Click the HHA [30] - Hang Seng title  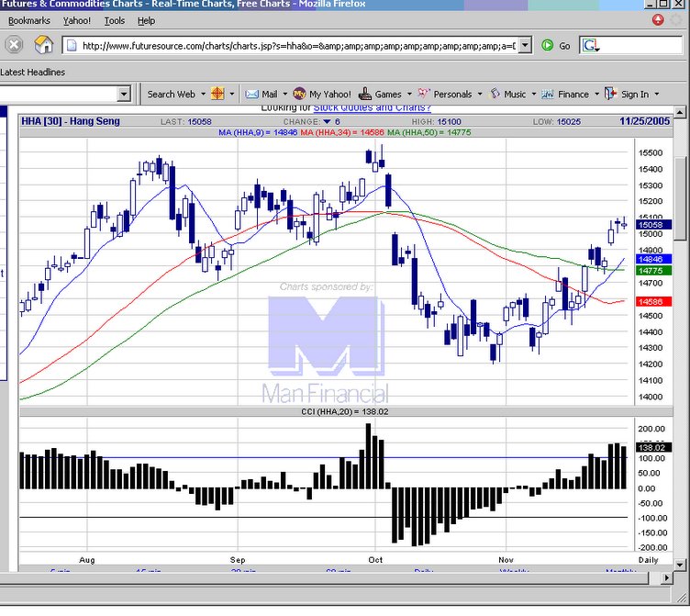pos(71,121)
